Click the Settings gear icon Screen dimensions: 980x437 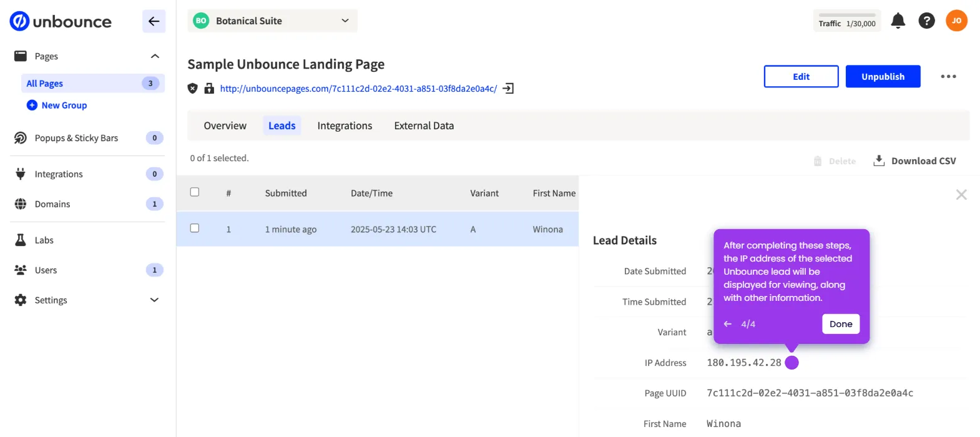point(21,300)
